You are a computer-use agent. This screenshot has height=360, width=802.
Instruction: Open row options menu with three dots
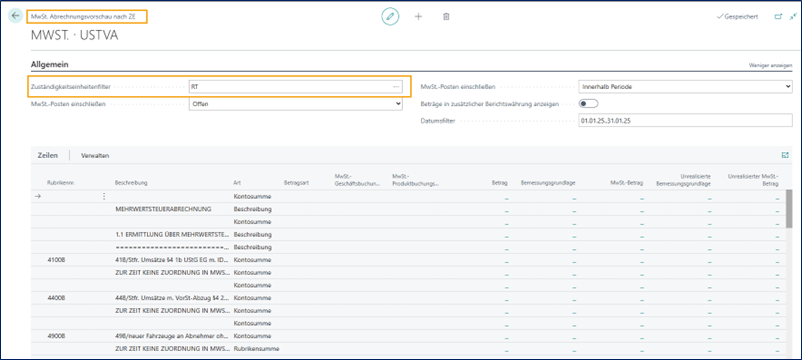pos(104,196)
